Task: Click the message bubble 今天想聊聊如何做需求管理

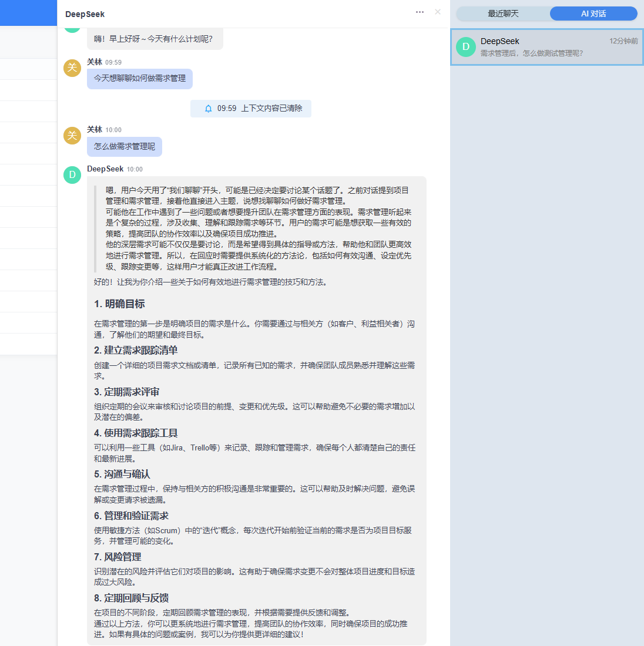Action: 140,79
